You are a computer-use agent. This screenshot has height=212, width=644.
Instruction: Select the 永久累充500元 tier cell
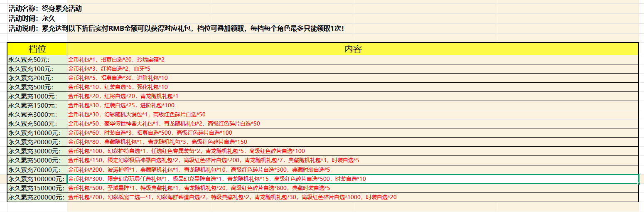(37, 87)
